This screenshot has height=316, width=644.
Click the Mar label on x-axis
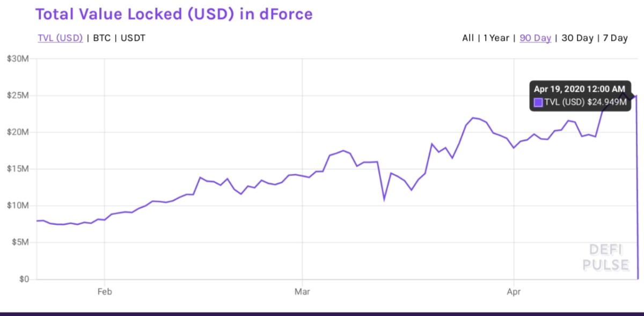[303, 292]
